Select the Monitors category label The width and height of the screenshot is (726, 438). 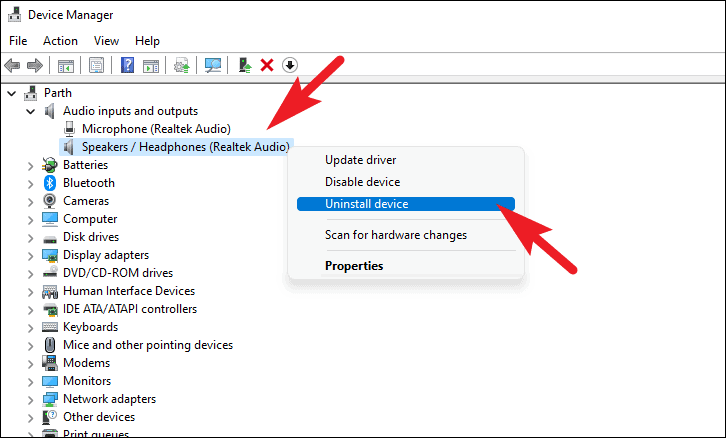(x=87, y=381)
